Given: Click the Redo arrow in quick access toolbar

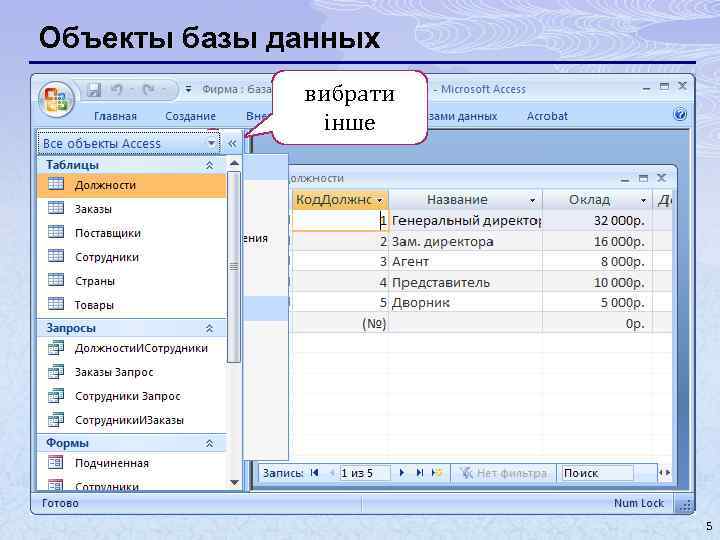Looking at the screenshot, I should (149, 90).
